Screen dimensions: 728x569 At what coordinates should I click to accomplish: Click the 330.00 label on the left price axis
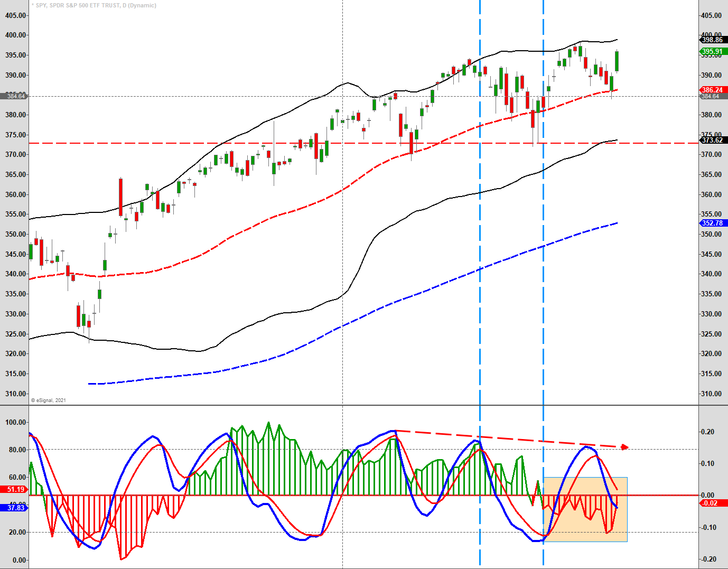[x=15, y=314]
